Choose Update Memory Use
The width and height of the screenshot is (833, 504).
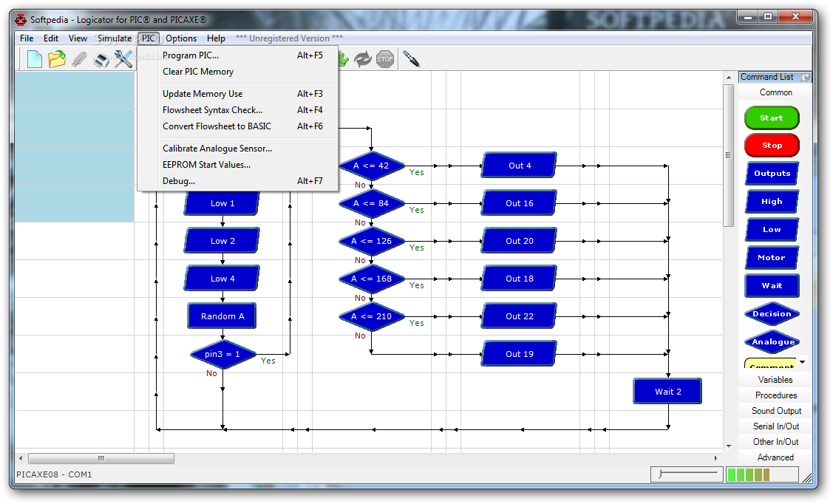[x=237, y=94]
